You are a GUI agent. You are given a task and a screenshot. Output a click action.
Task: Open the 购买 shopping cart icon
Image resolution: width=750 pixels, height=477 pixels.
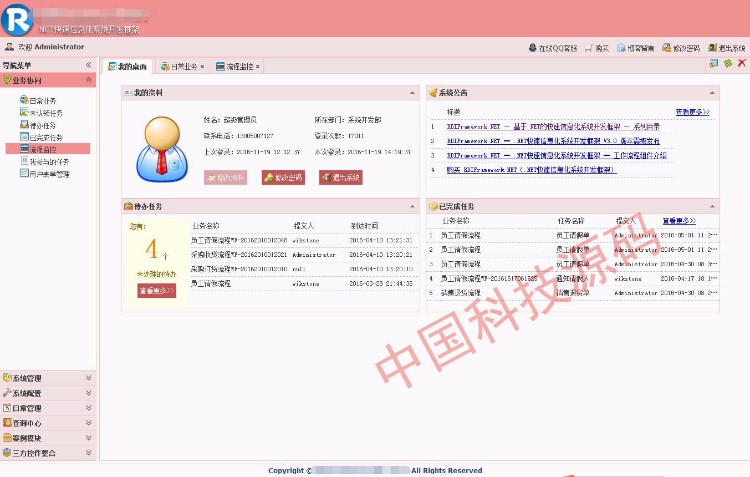click(x=588, y=48)
